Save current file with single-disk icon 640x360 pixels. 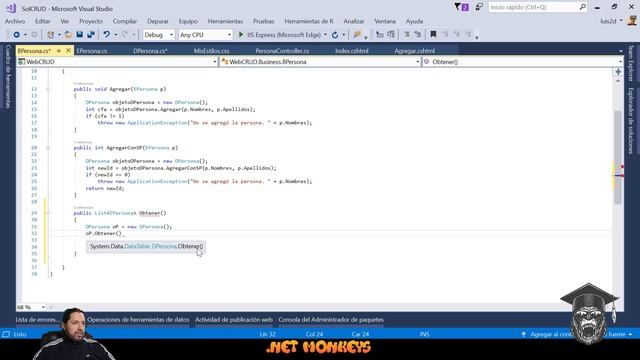pyautogui.click(x=80, y=35)
